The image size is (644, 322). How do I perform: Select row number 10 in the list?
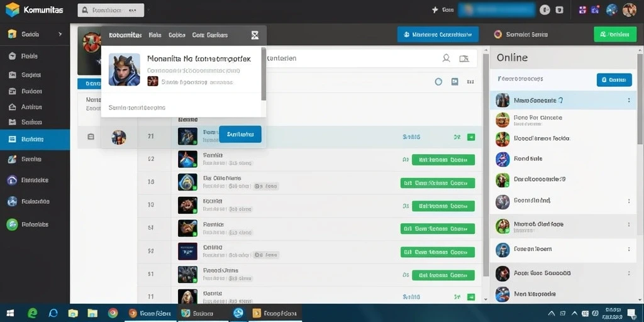click(x=151, y=204)
